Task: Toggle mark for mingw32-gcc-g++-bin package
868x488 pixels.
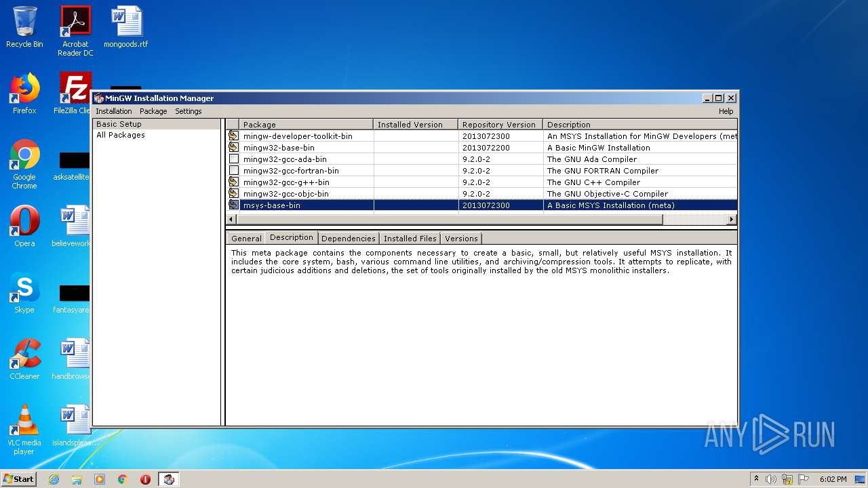Action: coord(233,182)
